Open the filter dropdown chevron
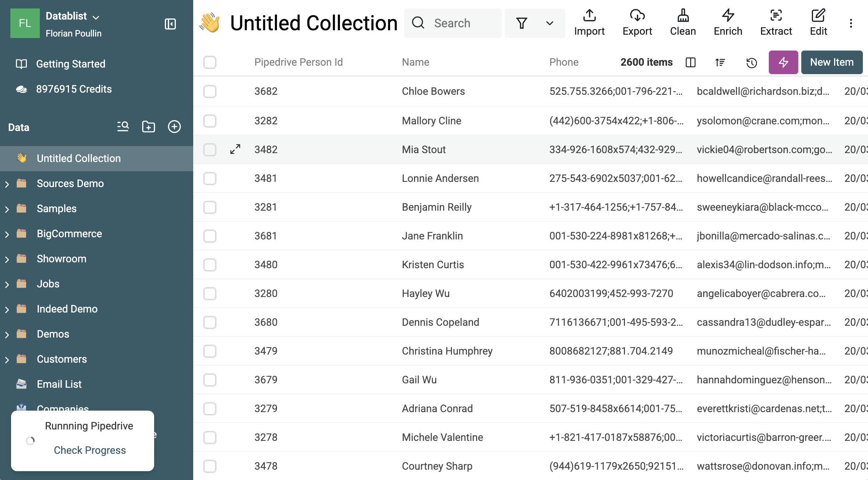Viewport: 868px width, 480px height. [549, 23]
